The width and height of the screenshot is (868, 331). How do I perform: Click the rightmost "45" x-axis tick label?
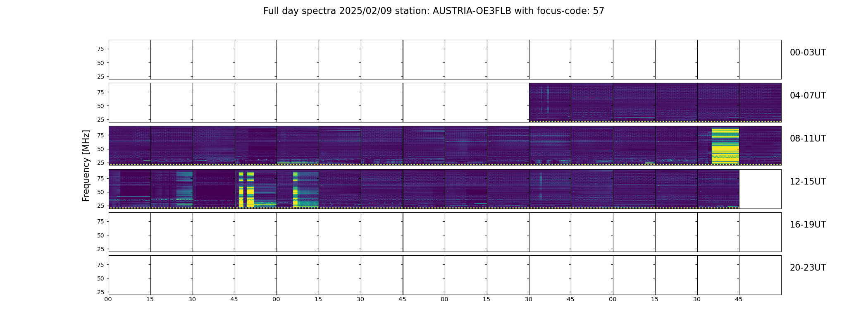[x=739, y=300]
